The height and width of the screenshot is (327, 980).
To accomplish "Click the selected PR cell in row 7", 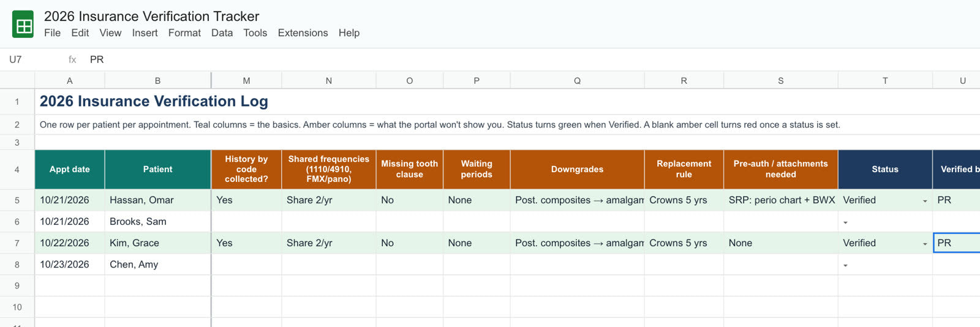I will (x=957, y=243).
